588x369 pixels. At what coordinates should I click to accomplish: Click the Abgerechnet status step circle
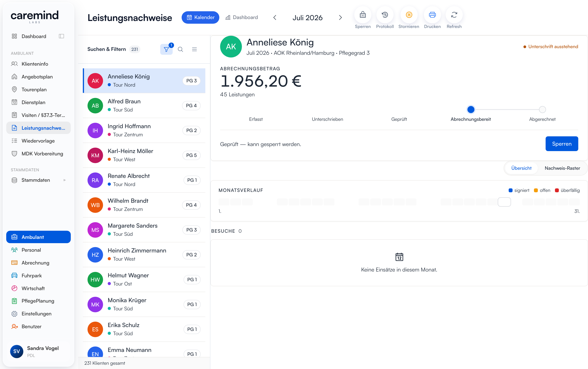coord(542,110)
